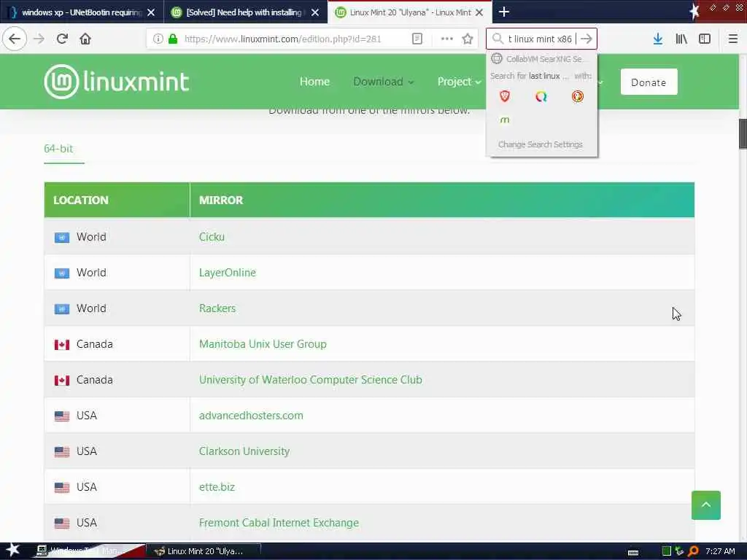The image size is (747, 560).
Task: Go to the Home navigation item
Action: [x=314, y=82]
